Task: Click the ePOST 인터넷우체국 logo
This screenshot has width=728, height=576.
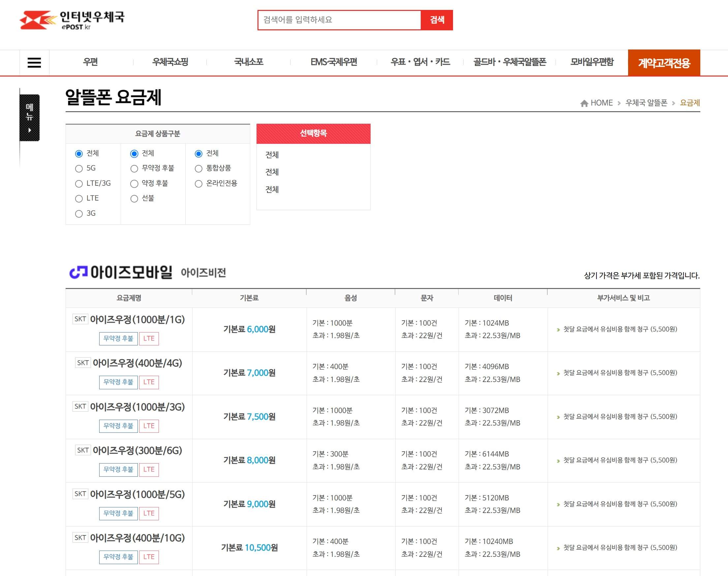Action: [72, 20]
